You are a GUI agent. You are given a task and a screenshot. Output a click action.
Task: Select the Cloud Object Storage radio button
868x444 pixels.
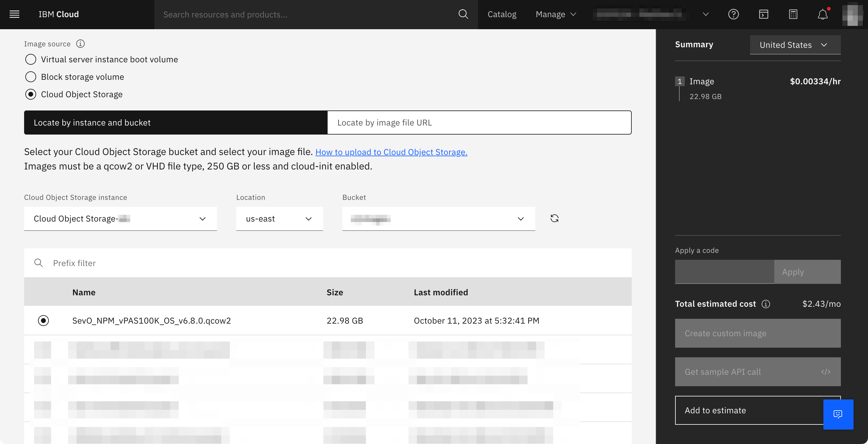(x=30, y=93)
